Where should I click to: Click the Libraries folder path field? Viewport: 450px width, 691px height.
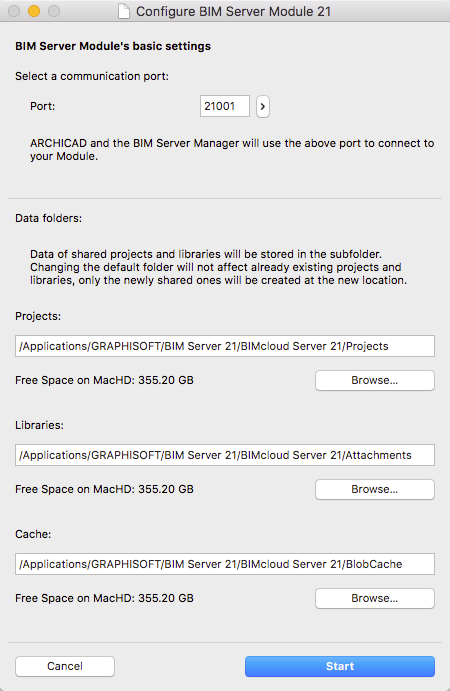225,455
